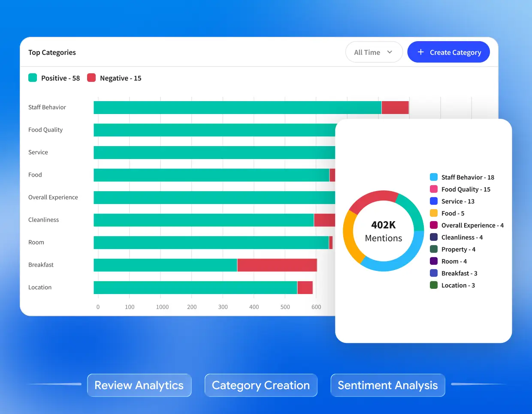The height and width of the screenshot is (414, 532).
Task: Click the Location axis label
Action: (40, 288)
